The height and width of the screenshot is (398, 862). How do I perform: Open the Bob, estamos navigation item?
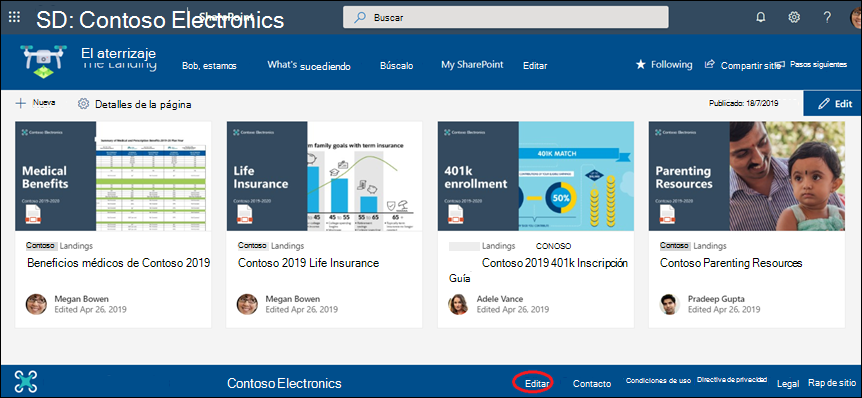tap(209, 65)
